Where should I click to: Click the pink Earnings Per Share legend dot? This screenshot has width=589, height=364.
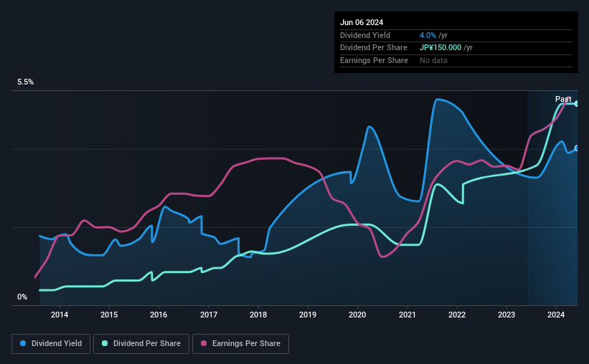click(204, 343)
